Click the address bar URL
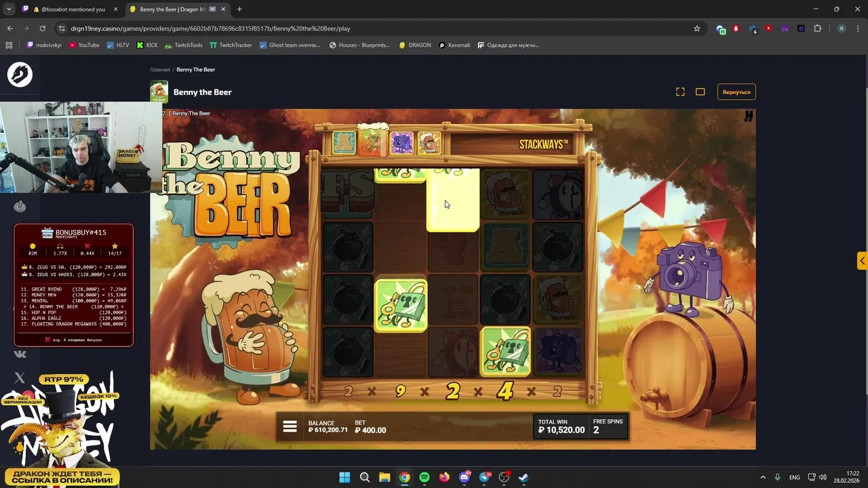This screenshot has height=488, width=868. tap(210, 28)
